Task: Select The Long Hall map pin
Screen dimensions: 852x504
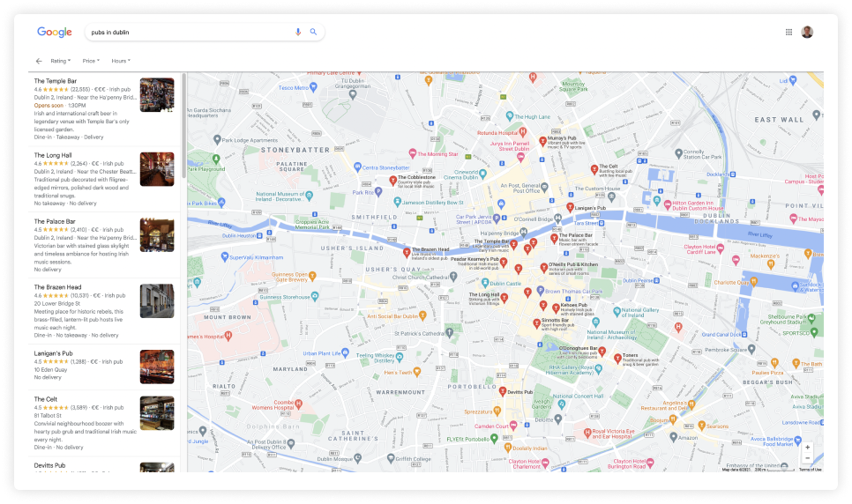Action: tap(504, 298)
